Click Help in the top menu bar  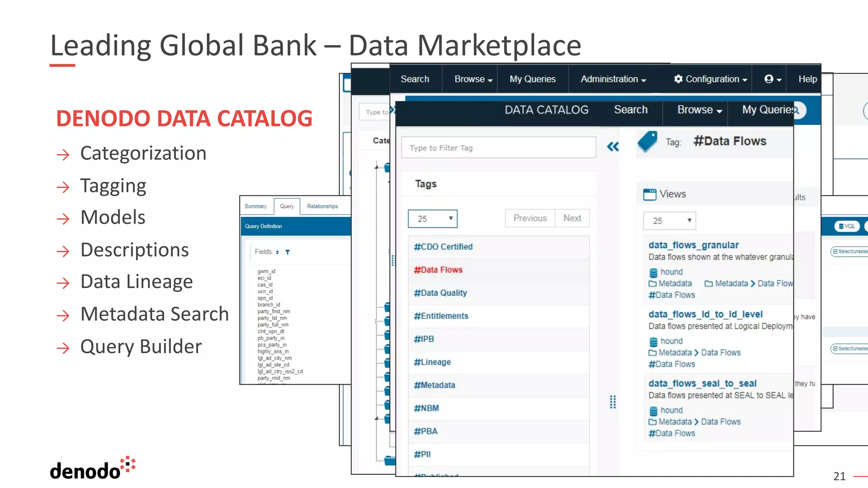pos(808,79)
